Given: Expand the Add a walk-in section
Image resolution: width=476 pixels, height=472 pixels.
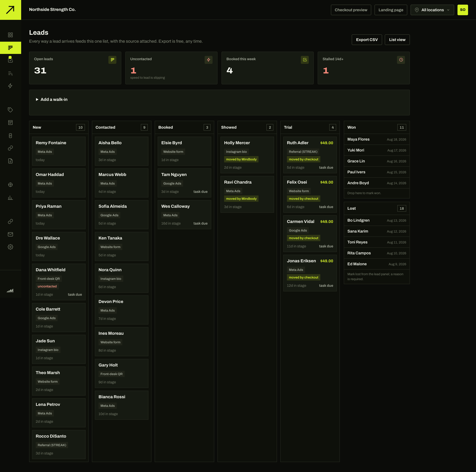Looking at the screenshot, I should 52,99.
